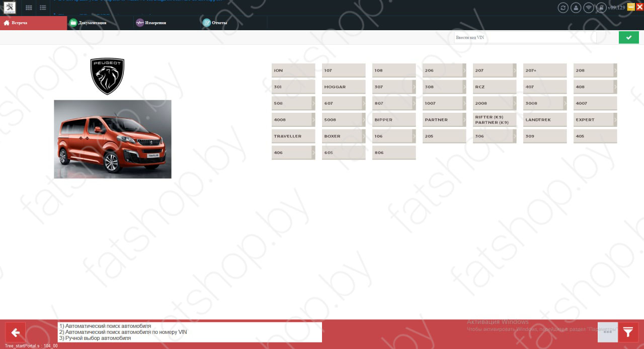Image resolution: width=644 pixels, height=349 pixels.
Task: Select the 407 model
Action: pos(545,87)
